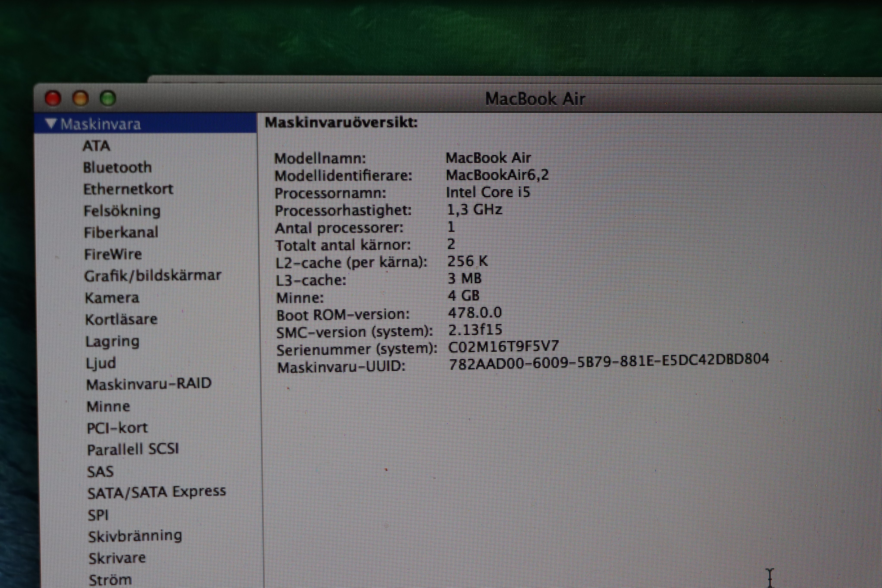The height and width of the screenshot is (588, 882).
Task: Select Ljud in the sidebar
Action: (x=101, y=363)
